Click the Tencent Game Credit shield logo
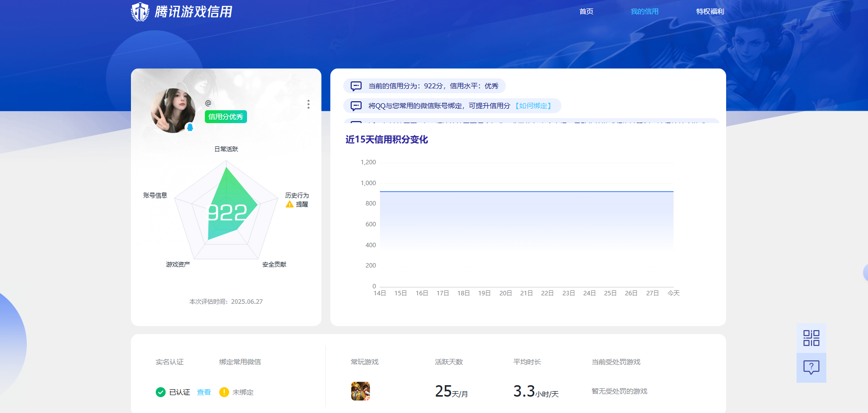Screen dimensions: 868x413 pos(140,11)
